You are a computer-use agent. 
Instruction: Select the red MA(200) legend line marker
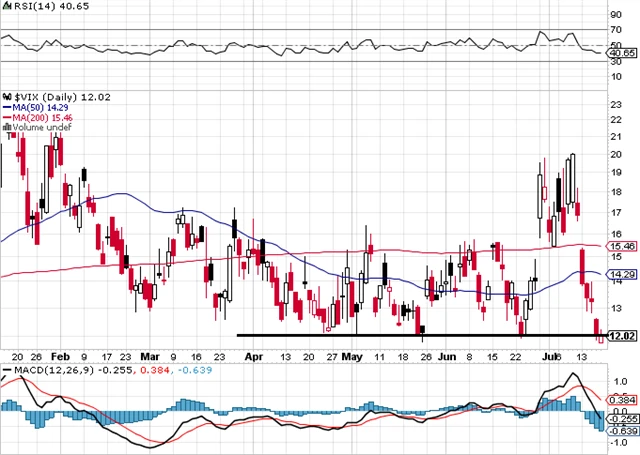coord(6,116)
